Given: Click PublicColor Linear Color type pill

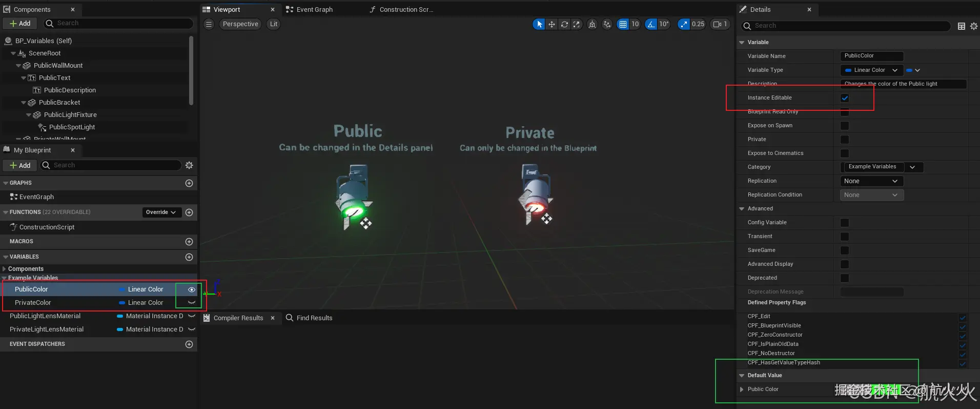Looking at the screenshot, I should click(141, 289).
